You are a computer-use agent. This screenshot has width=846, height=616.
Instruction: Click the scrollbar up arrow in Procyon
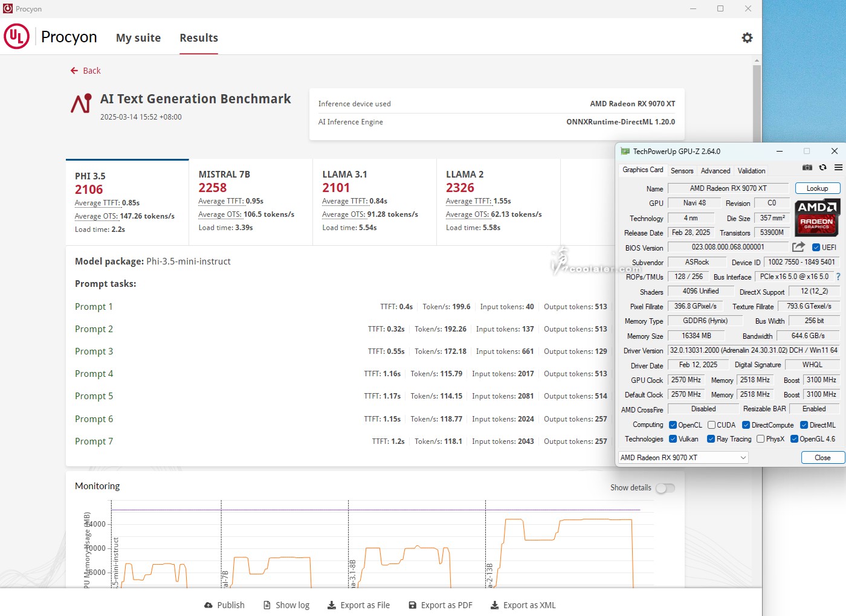click(x=757, y=60)
